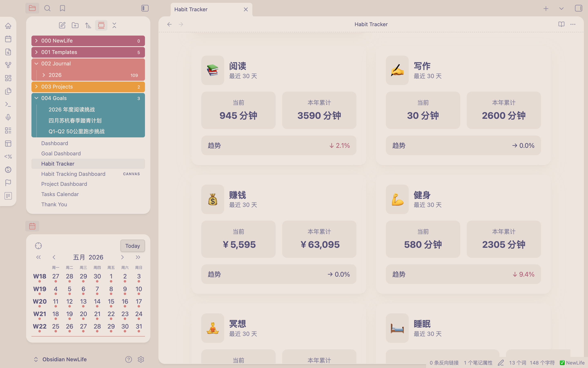Open the file search ribbon icon
The image size is (588, 368).
tap(8, 52)
